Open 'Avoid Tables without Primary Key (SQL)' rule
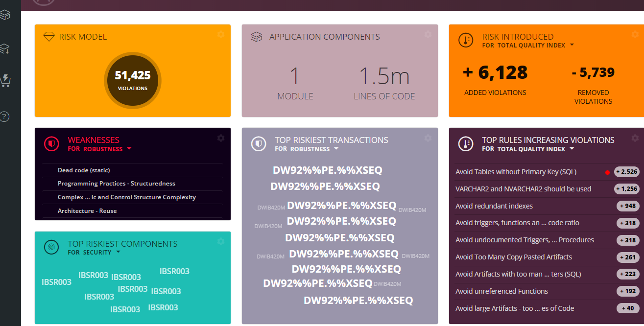Screen dimensions: 644x326 (516, 172)
